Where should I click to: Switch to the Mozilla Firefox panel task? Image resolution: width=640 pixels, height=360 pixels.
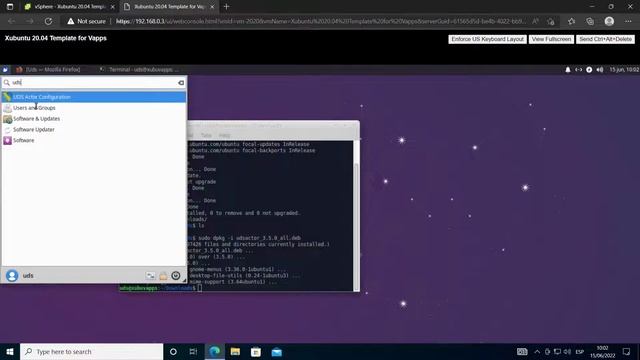[x=48, y=70]
